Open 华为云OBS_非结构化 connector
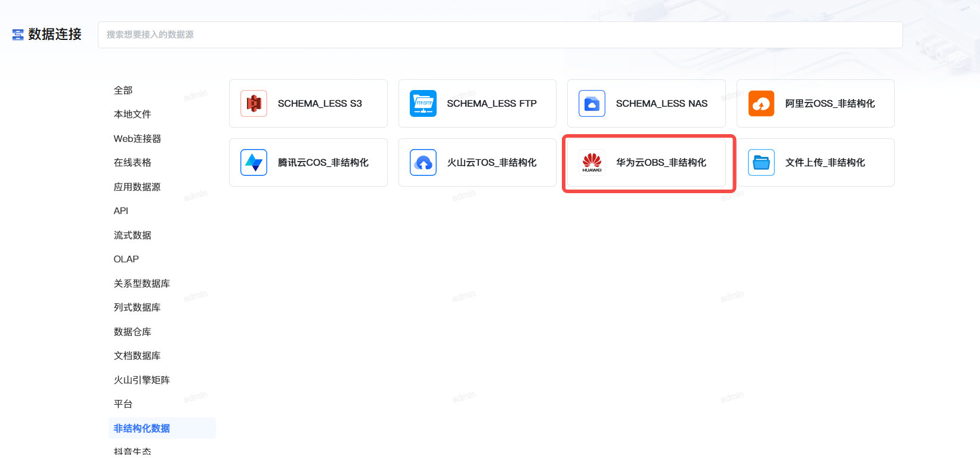 pyautogui.click(x=661, y=162)
